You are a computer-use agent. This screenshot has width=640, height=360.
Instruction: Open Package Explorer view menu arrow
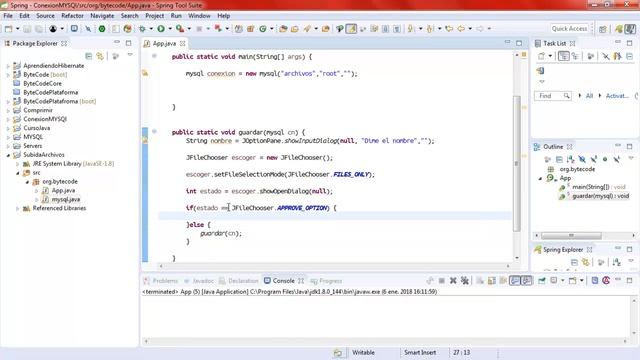(130, 55)
